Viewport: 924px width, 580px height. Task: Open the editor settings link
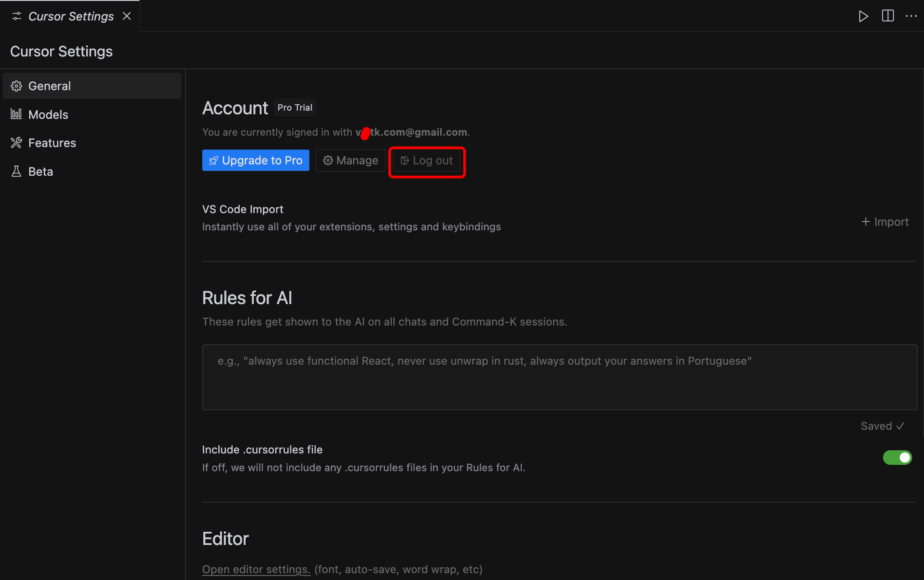click(256, 570)
